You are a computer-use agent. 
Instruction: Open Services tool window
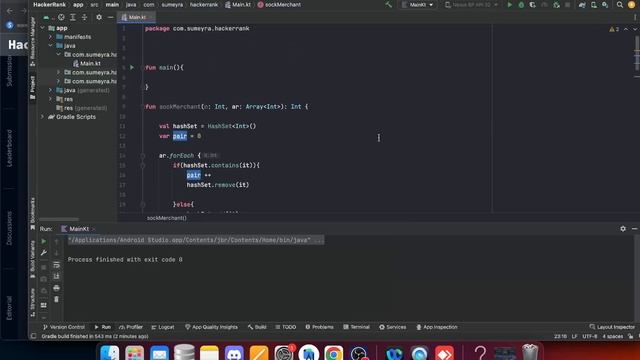[393, 327]
